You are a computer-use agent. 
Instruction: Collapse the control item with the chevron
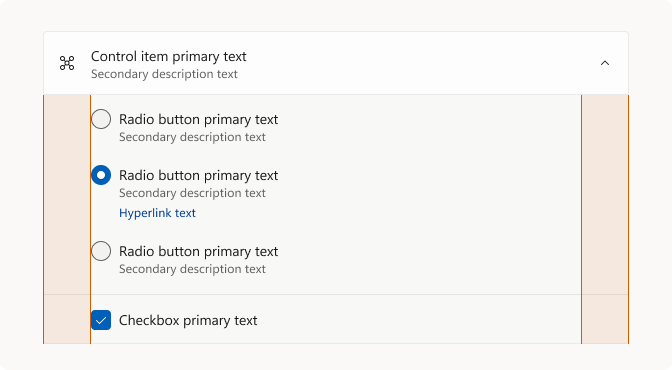pyautogui.click(x=605, y=63)
